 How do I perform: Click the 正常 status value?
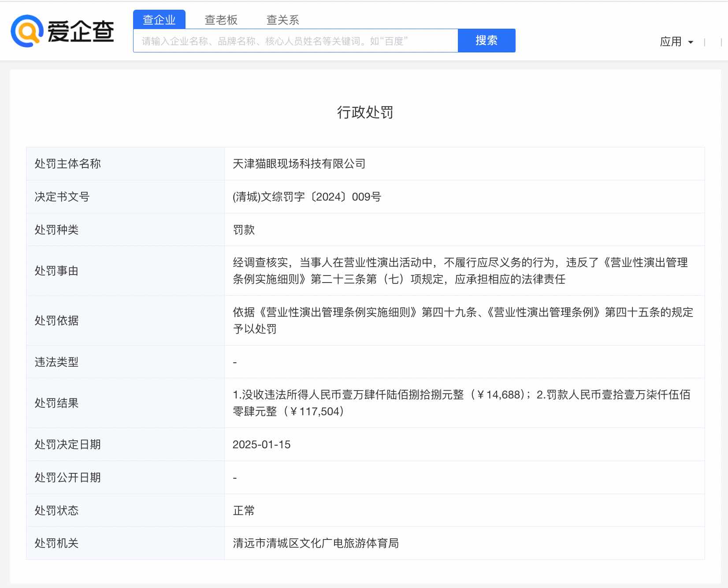(244, 510)
